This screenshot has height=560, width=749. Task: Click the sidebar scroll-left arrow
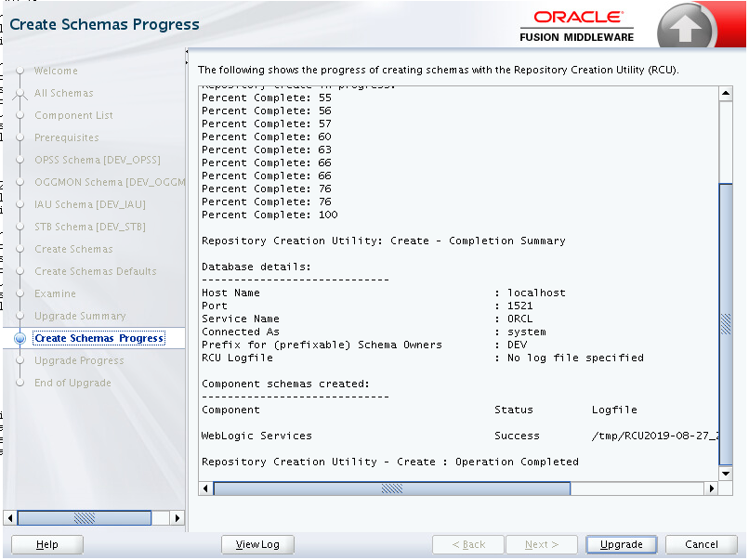[10, 518]
